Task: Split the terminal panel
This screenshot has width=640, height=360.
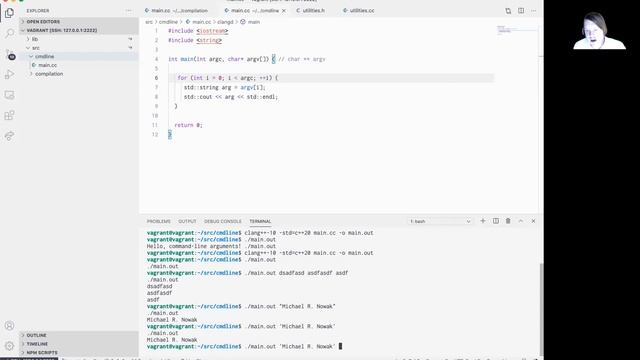Action: [496, 221]
